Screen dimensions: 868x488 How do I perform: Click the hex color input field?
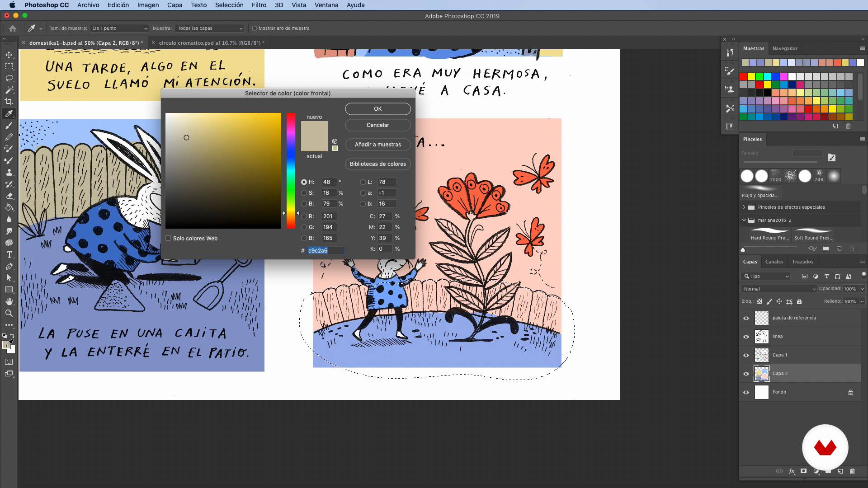326,250
